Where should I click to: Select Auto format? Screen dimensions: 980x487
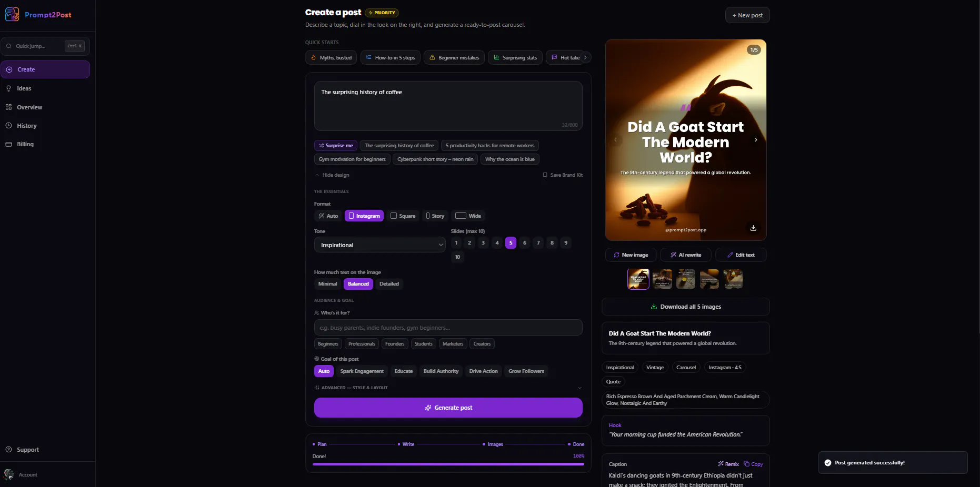[x=328, y=216]
